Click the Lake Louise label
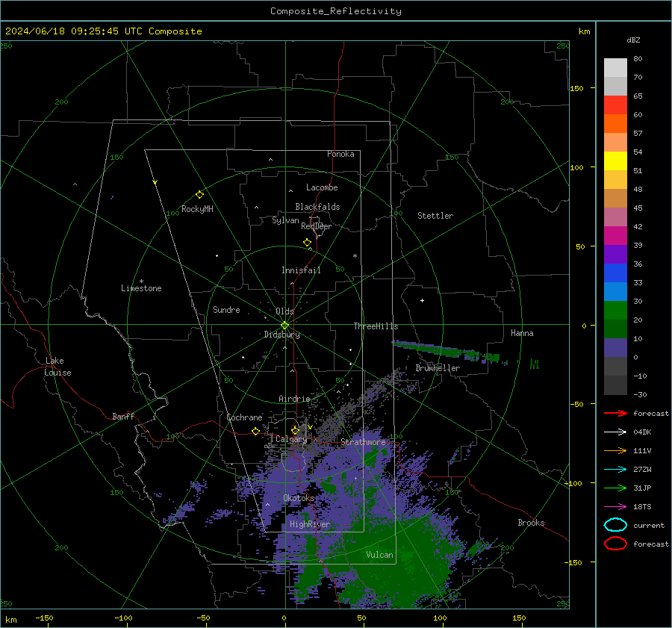 (x=57, y=367)
